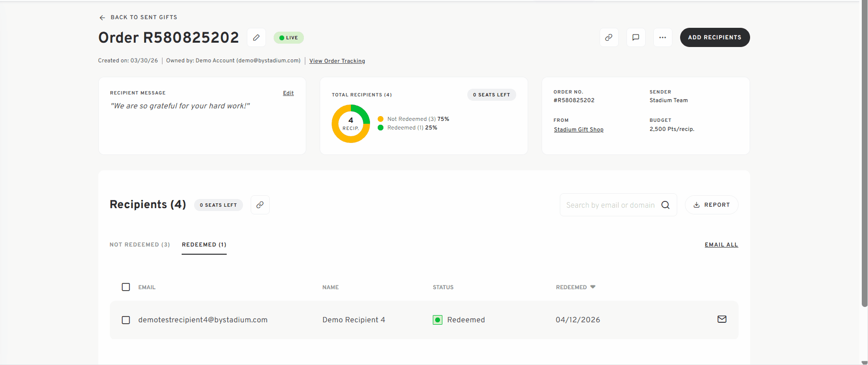The image size is (868, 365).
Task: Click the redeemed date 04/12/2026
Action: [x=578, y=320]
